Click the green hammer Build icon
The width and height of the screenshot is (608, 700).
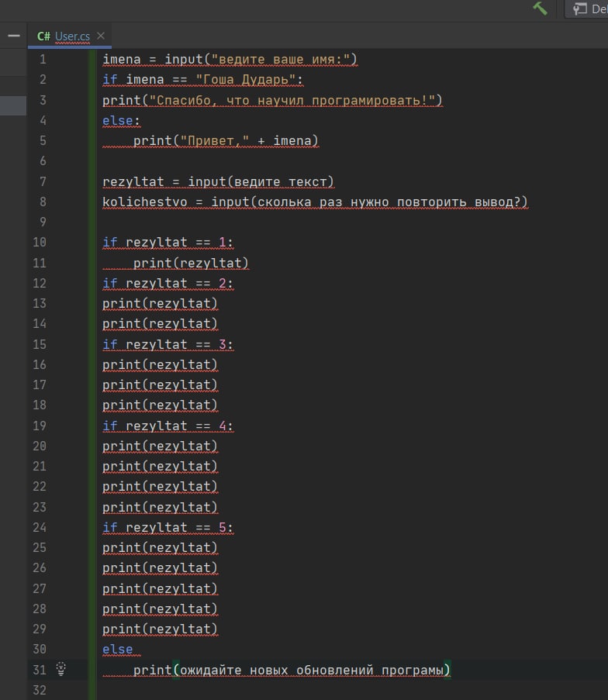pyautogui.click(x=540, y=8)
